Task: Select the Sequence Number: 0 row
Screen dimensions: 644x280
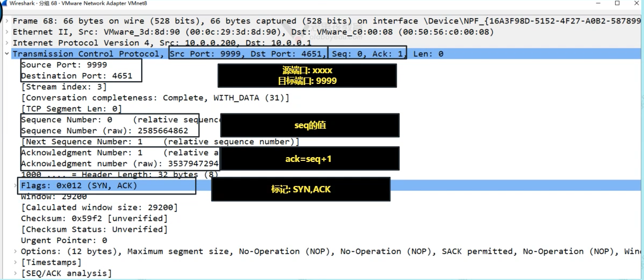Action: tap(120, 120)
